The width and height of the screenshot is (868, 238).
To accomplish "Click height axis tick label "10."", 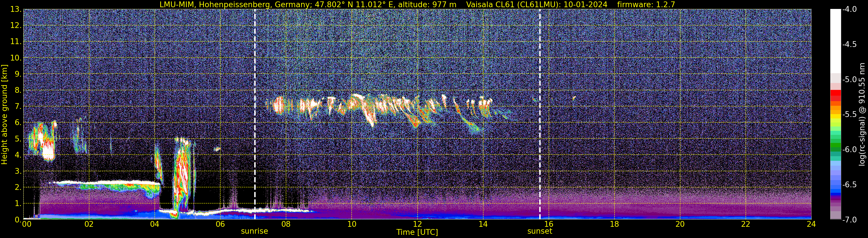I will (16, 58).
